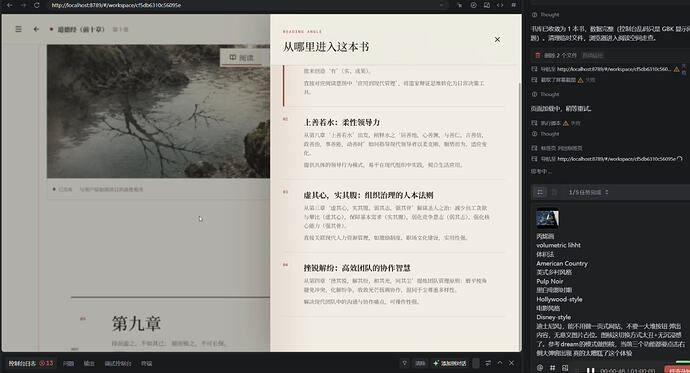Open the attached image thumbnail in chat

click(x=547, y=218)
